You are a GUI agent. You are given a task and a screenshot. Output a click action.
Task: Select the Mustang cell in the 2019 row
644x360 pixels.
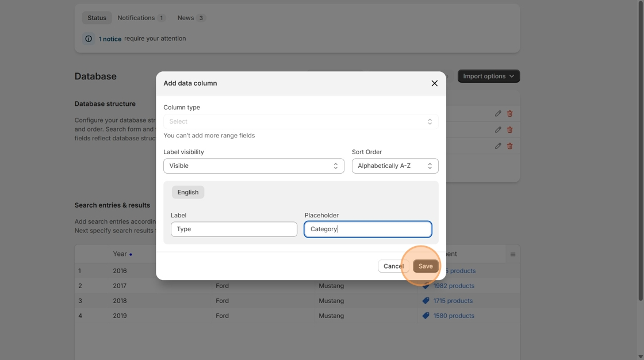(366, 316)
